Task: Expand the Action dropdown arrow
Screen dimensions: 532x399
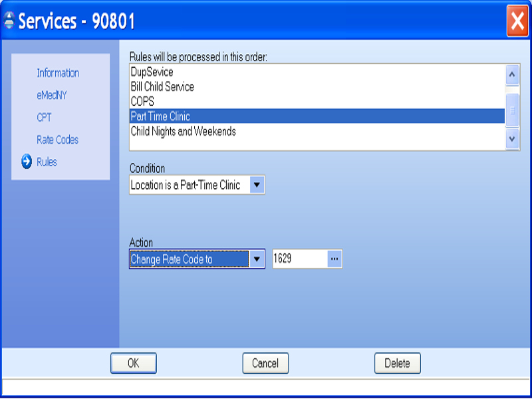Action: 257,259
